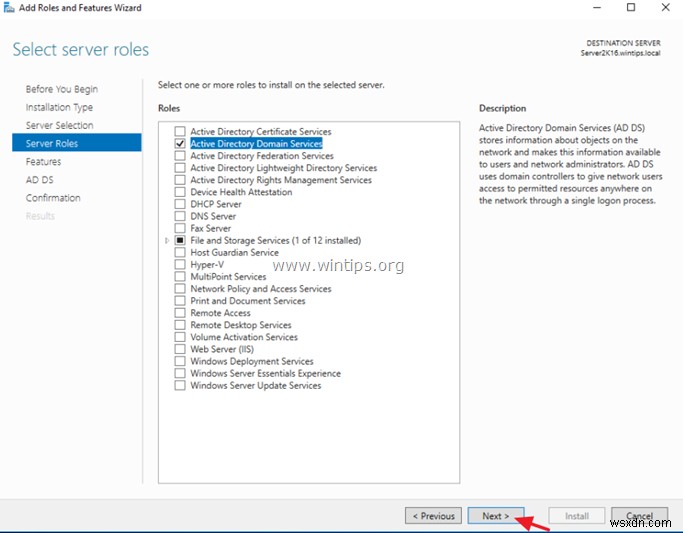Enable the DHCP Server role checkbox
This screenshot has width=683, height=533.
pyautogui.click(x=180, y=204)
